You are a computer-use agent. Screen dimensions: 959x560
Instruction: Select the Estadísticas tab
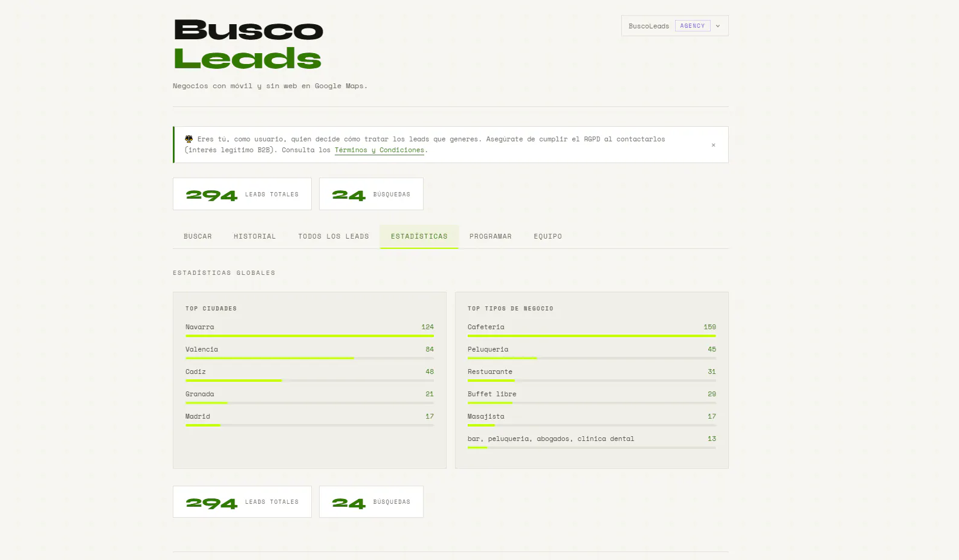tap(419, 236)
